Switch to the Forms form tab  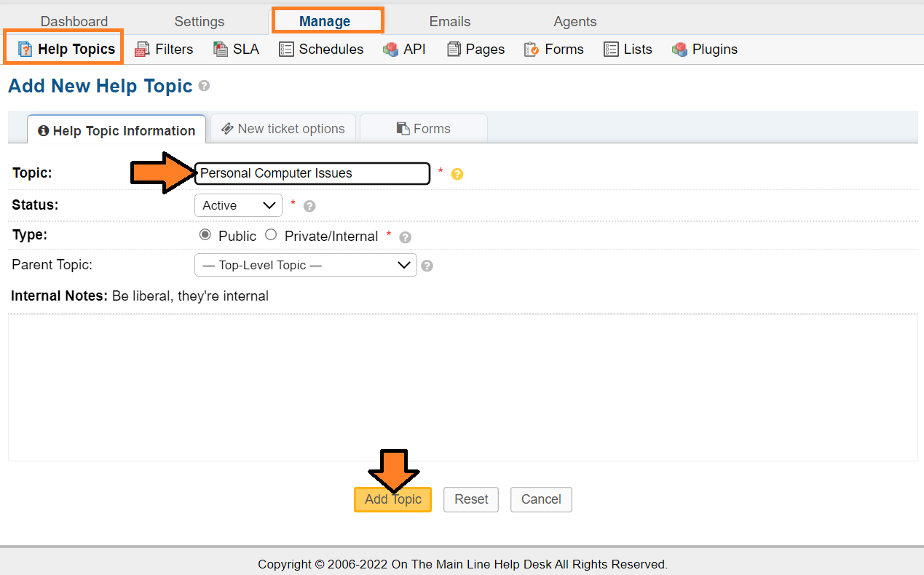tap(424, 128)
